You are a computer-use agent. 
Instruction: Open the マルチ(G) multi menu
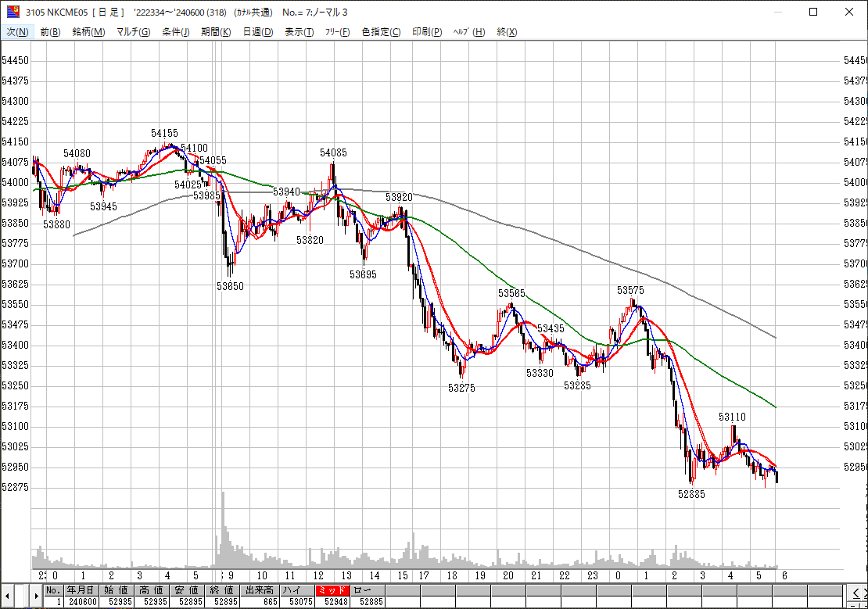click(x=133, y=32)
